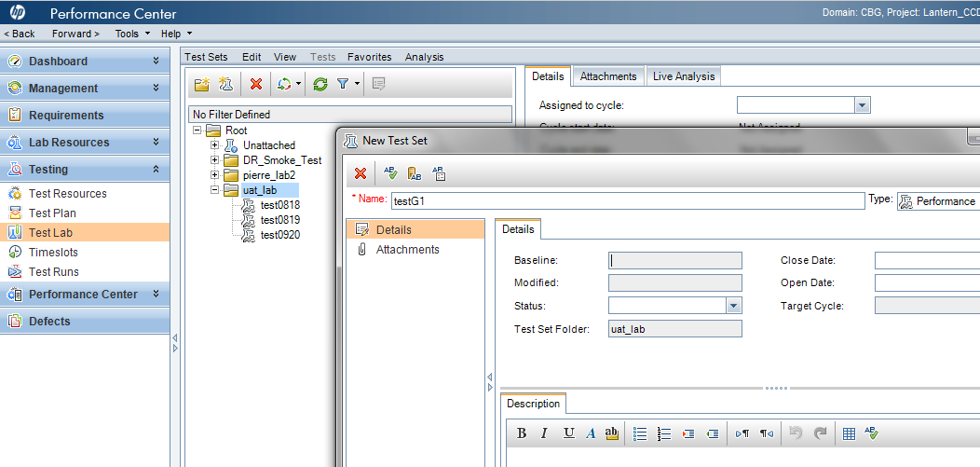The height and width of the screenshot is (467, 980).
Task: Open the sync arrows icon dropdown arrow
Action: tap(298, 84)
